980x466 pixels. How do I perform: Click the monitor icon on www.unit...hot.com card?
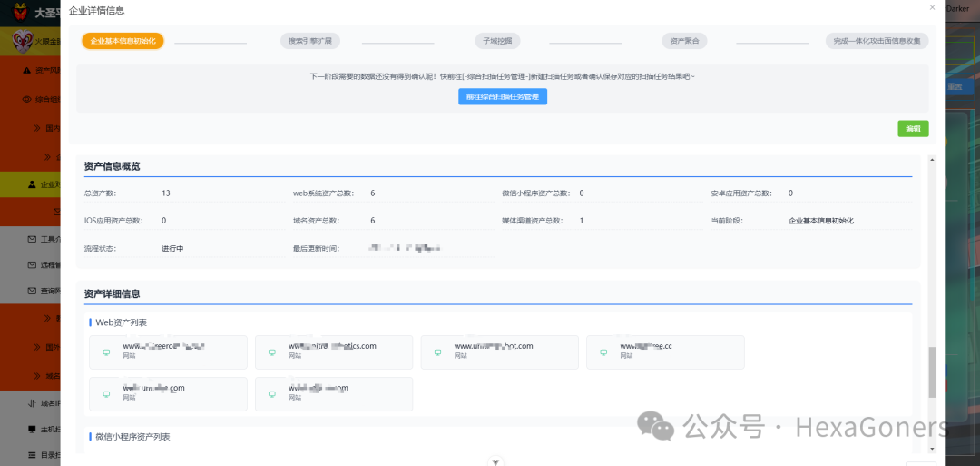[437, 352]
